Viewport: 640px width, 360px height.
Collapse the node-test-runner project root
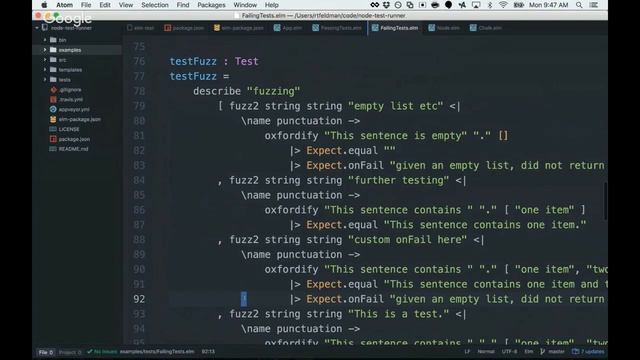(x=37, y=28)
